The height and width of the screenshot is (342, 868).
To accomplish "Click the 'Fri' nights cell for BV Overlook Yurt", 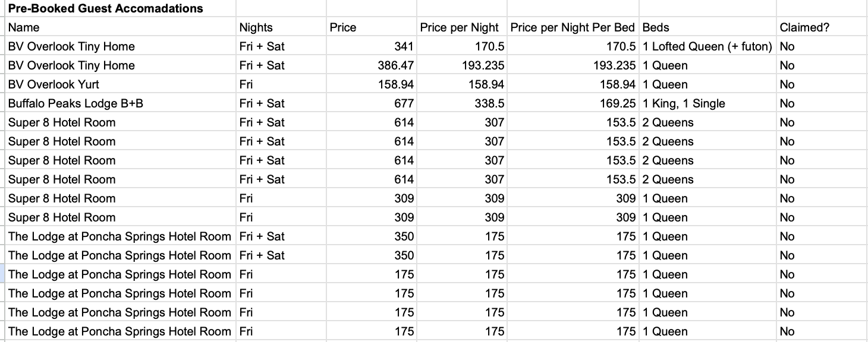I will point(281,84).
